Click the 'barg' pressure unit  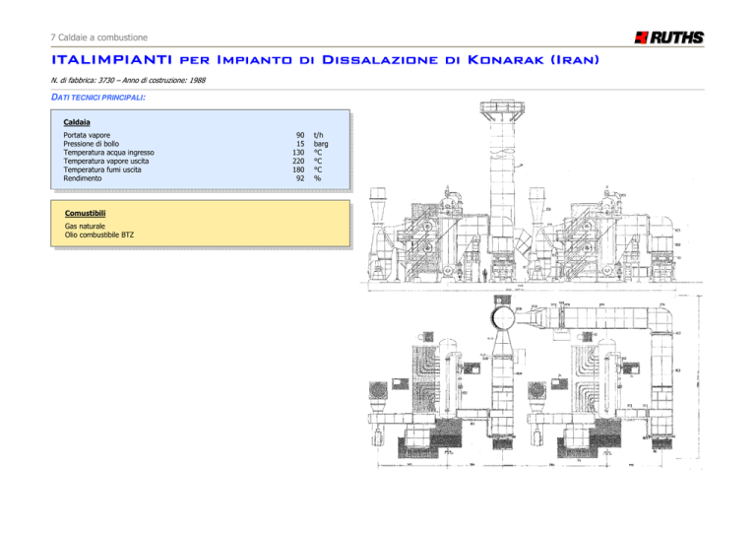[321, 144]
